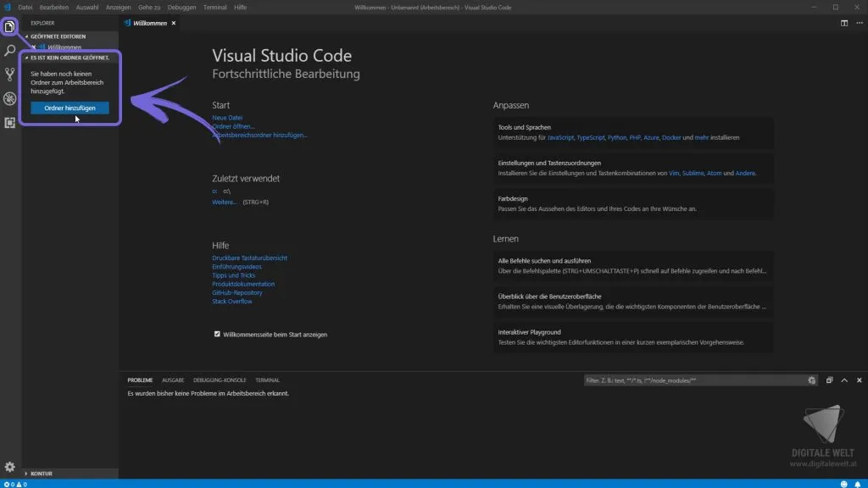This screenshot has width=868, height=488.
Task: Open 'Alle Befehle suchen und ausführen' item
Action: [633, 265]
